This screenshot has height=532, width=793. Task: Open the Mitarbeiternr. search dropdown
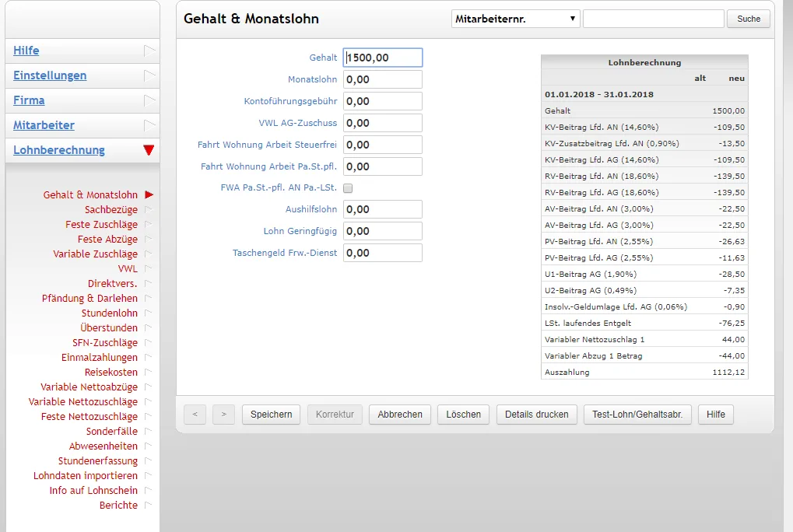point(515,19)
